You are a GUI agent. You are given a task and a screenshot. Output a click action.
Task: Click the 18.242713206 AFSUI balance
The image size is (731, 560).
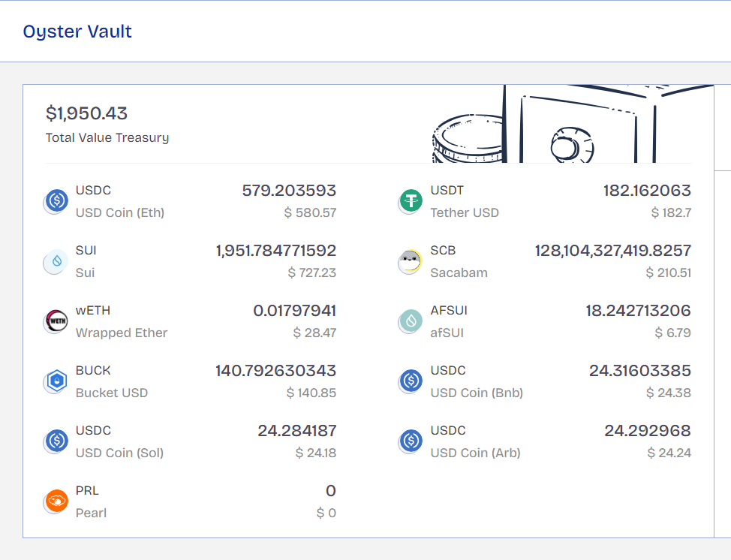(x=638, y=311)
